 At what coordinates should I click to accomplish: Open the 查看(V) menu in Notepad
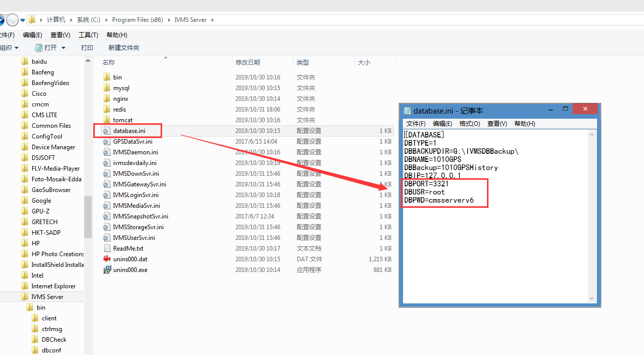pyautogui.click(x=497, y=124)
